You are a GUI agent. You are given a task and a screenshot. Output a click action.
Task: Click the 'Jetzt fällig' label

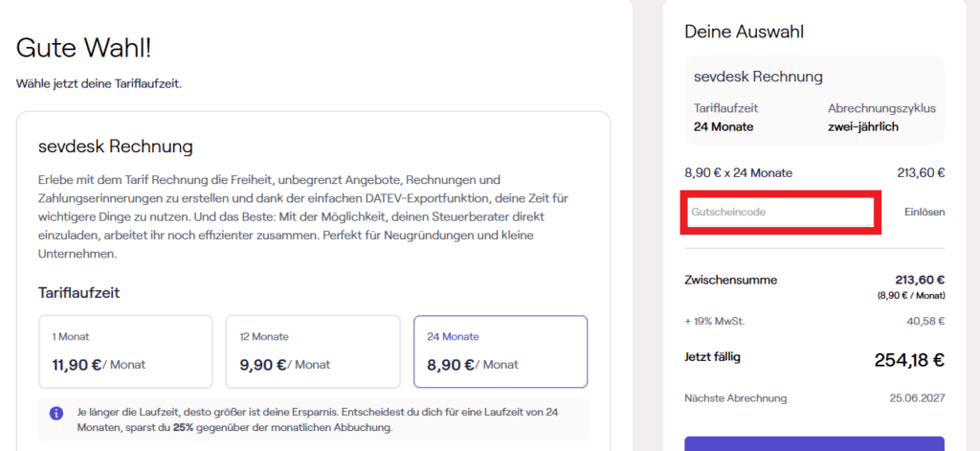(713, 356)
